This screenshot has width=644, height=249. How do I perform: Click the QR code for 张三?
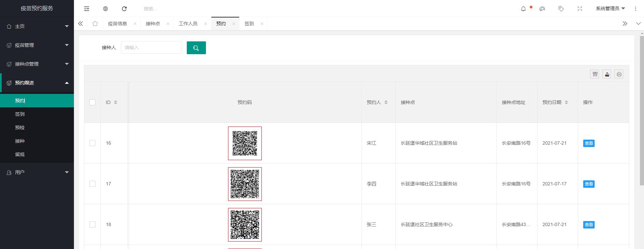click(x=245, y=225)
